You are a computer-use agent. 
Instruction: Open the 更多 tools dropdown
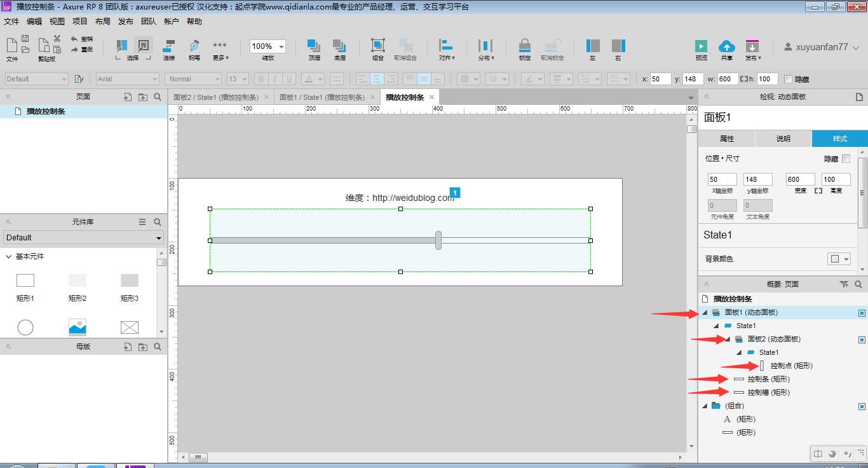[220, 50]
